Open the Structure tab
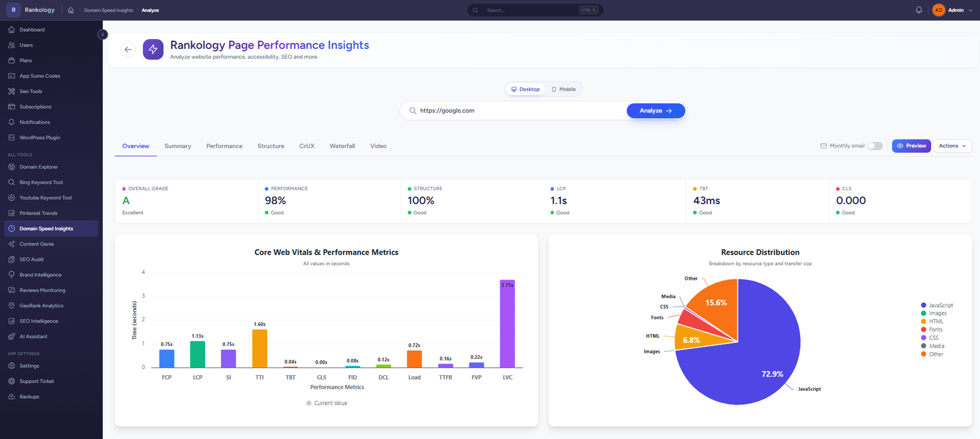This screenshot has width=980, height=439. [271, 146]
